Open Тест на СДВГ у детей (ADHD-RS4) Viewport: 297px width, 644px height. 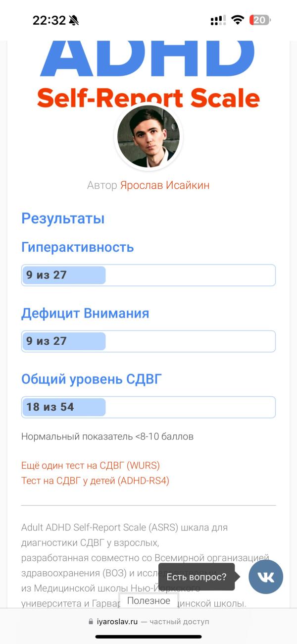(95, 481)
